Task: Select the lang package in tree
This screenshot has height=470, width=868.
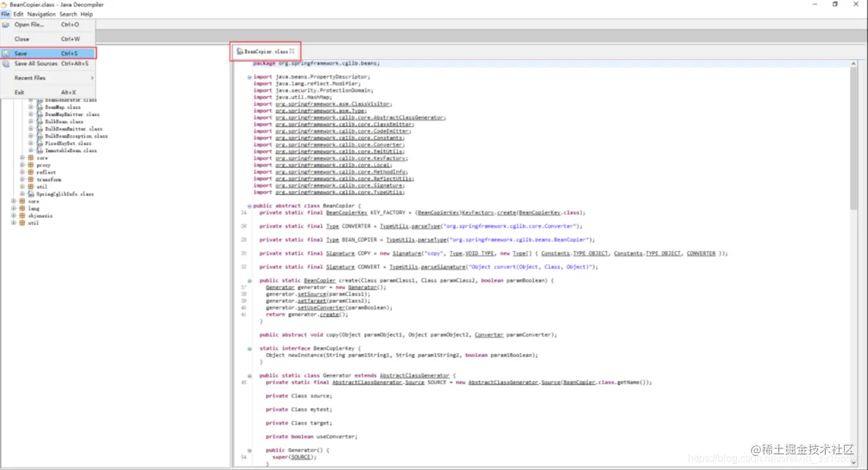Action: click(x=34, y=208)
